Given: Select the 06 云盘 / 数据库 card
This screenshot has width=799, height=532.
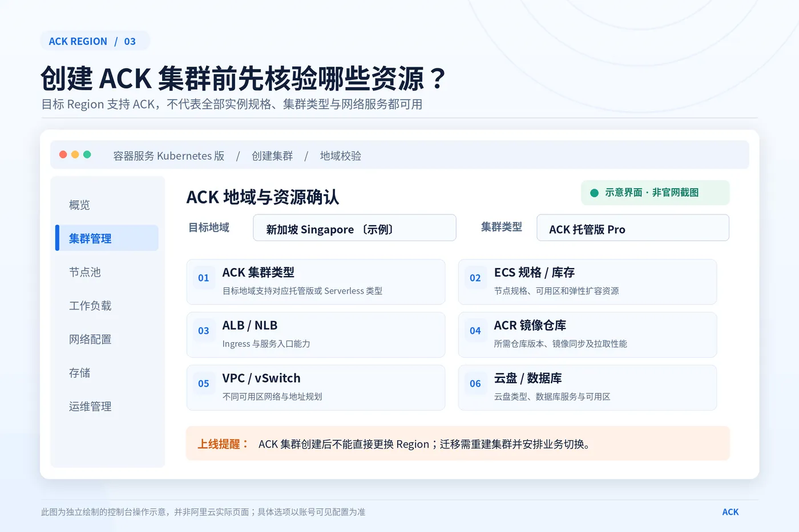Looking at the screenshot, I should point(587,388).
